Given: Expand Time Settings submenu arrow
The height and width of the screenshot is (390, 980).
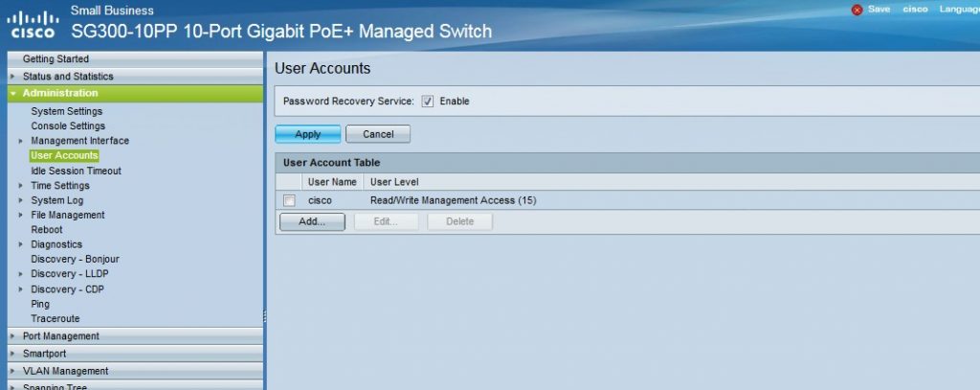Looking at the screenshot, I should pyautogui.click(x=21, y=186).
